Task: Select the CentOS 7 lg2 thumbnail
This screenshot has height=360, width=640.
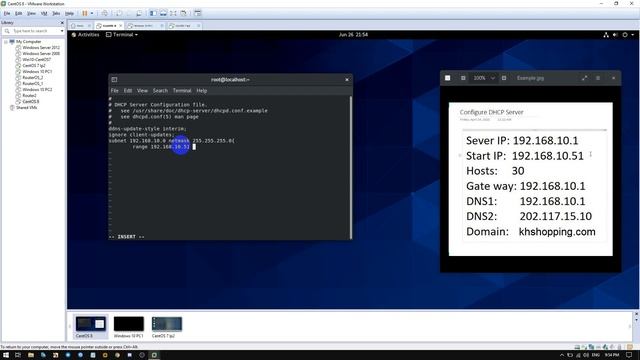Action: point(167,327)
